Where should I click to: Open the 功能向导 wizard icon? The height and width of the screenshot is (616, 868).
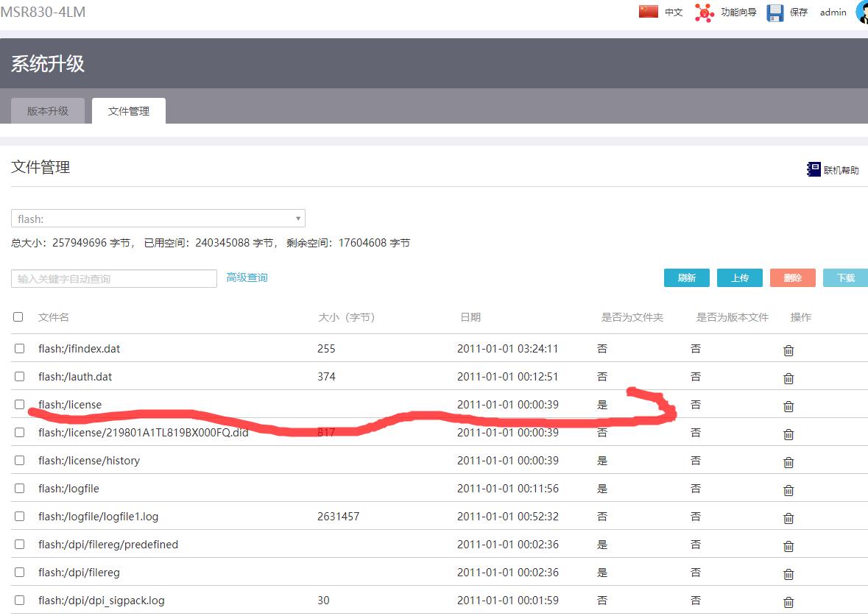(704, 13)
